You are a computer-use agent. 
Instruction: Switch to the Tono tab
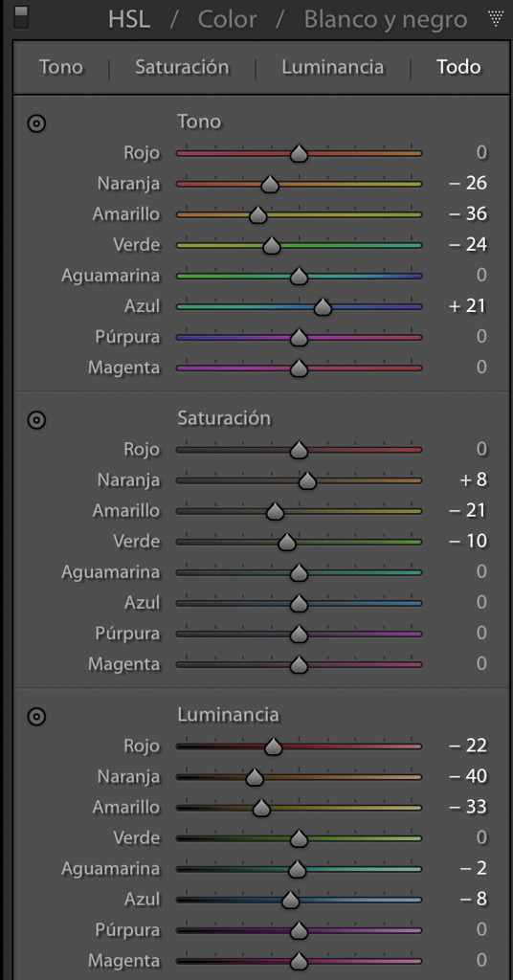(x=61, y=67)
